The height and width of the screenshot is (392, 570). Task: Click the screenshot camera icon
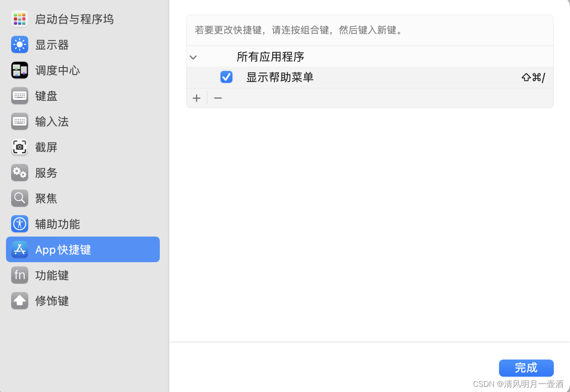tap(20, 147)
